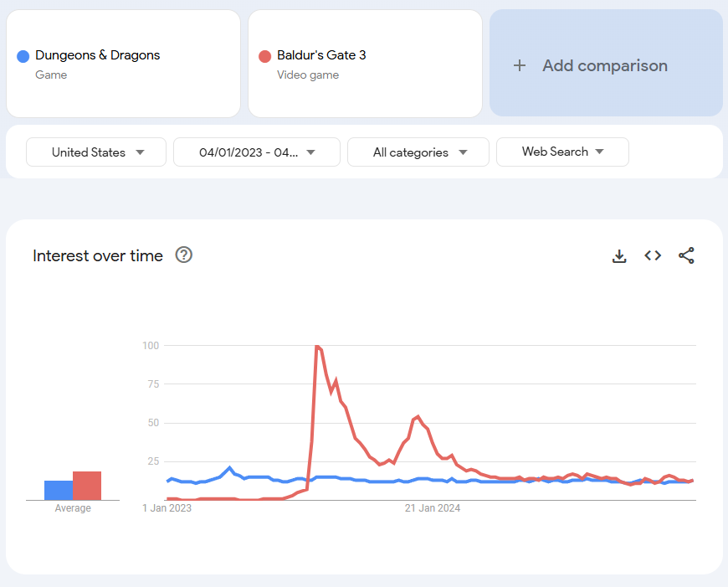
Task: Click the Interest over time heading
Action: pyautogui.click(x=98, y=256)
